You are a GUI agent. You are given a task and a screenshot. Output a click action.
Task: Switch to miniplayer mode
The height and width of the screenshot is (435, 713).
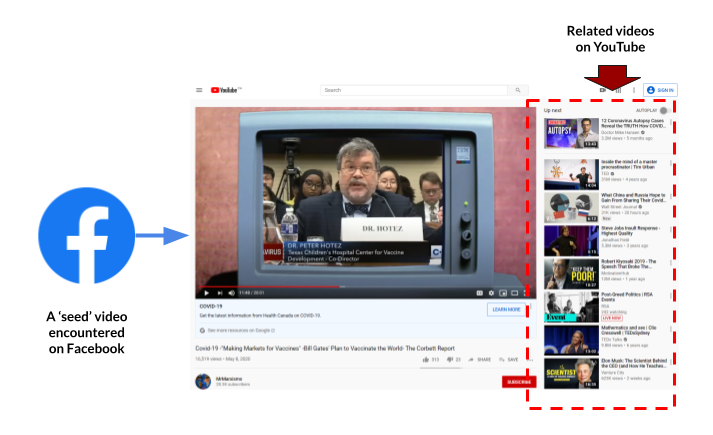(x=503, y=293)
